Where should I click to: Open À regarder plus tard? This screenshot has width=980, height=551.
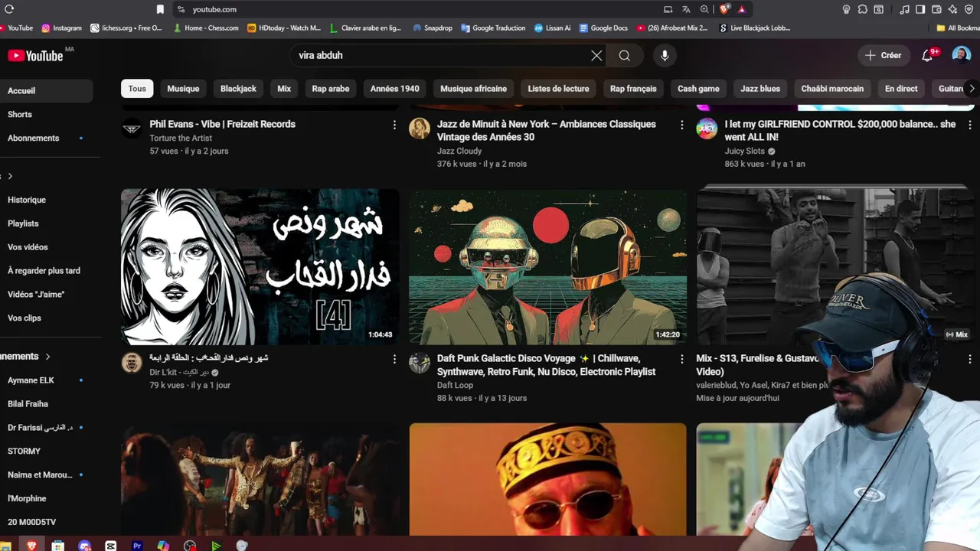pos(46,271)
